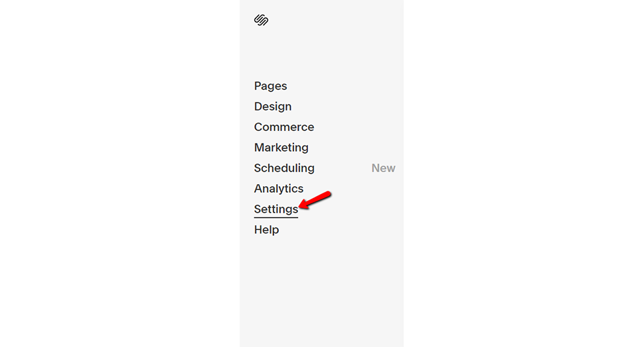Select Help in the sidebar
This screenshot has height=347, width=644.
click(266, 230)
